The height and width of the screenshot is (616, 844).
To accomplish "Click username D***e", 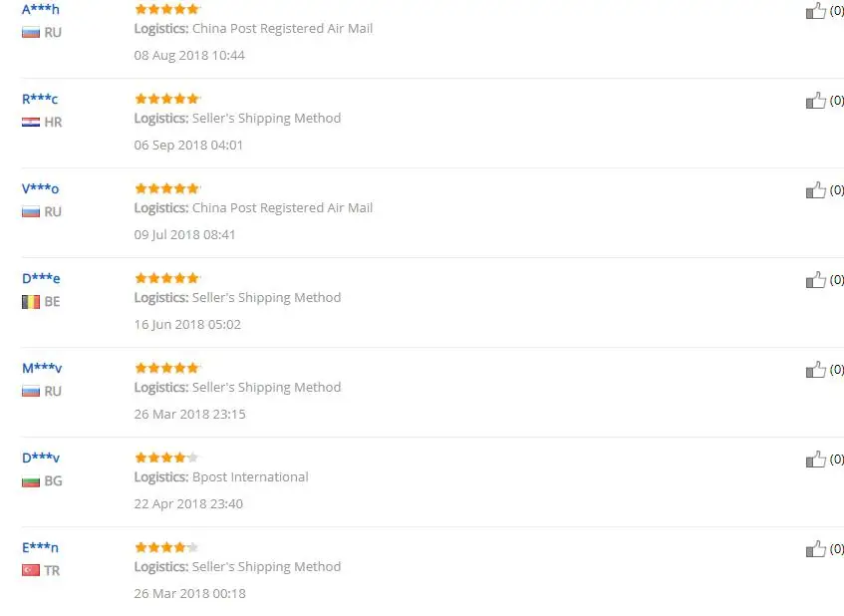I will pos(41,278).
